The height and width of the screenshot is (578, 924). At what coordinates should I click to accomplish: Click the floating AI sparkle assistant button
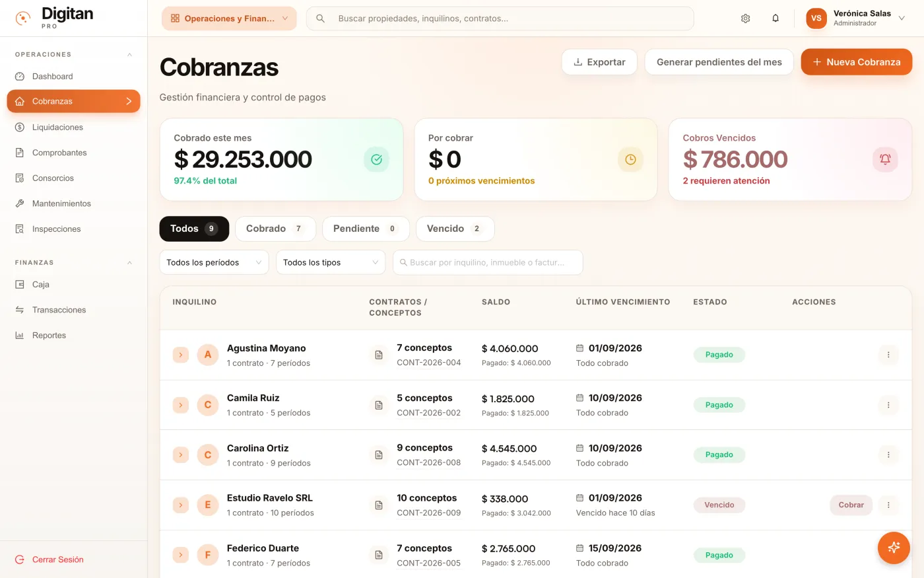894,548
